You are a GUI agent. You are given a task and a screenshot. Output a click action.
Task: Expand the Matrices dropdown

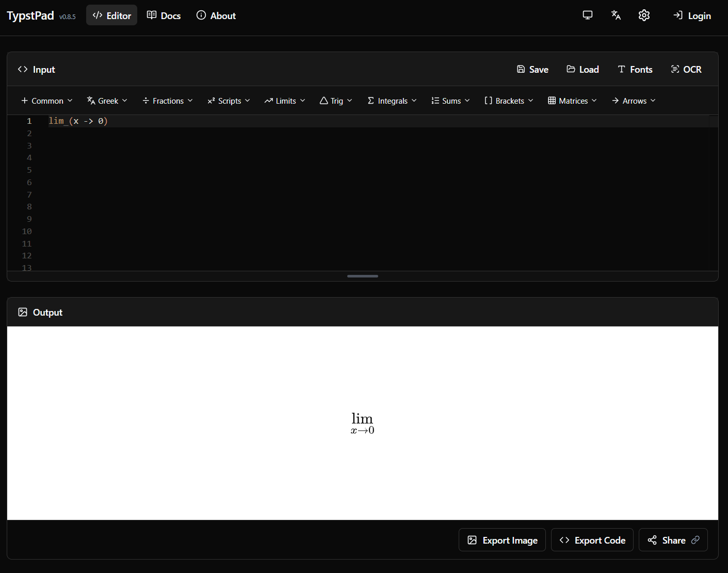[572, 101]
